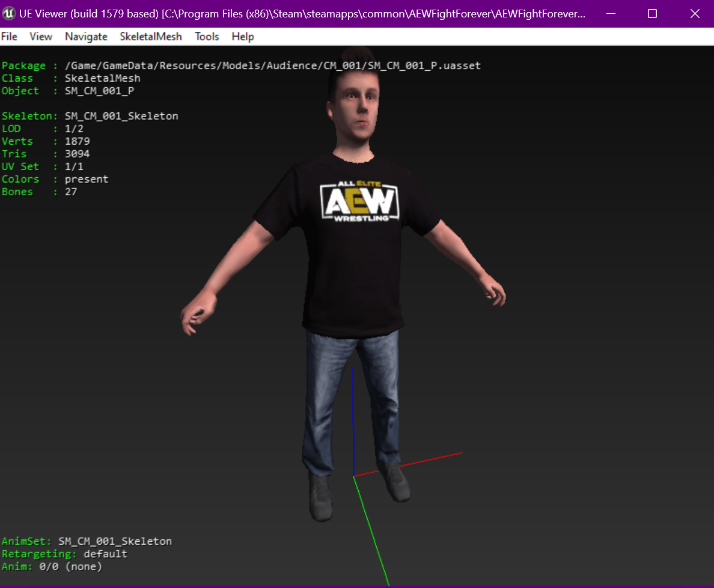
Task: Click the Colors value present
Action: (87, 180)
